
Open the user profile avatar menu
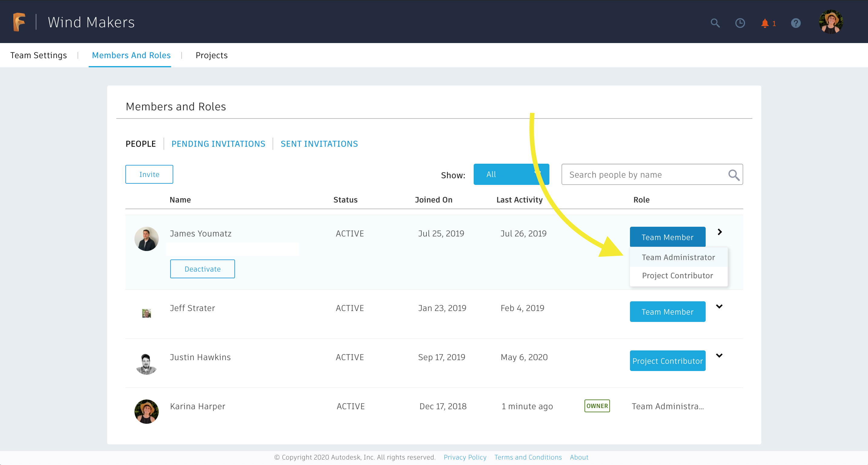(831, 22)
